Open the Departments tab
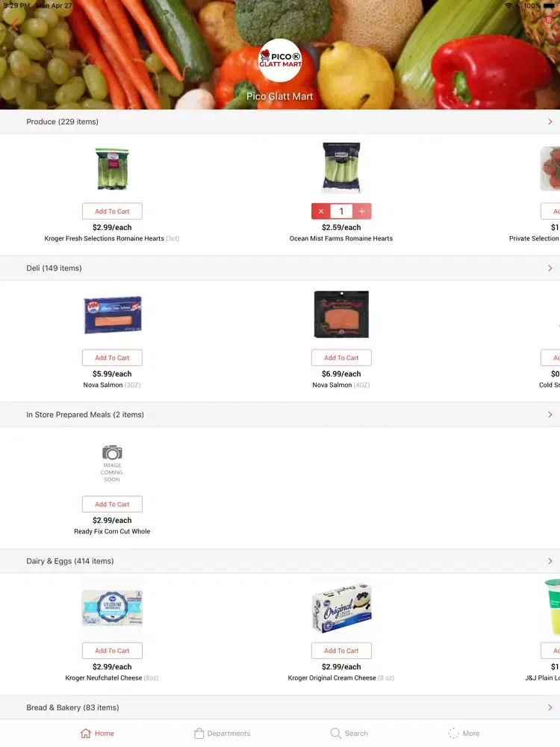The height and width of the screenshot is (747, 560). [x=222, y=734]
